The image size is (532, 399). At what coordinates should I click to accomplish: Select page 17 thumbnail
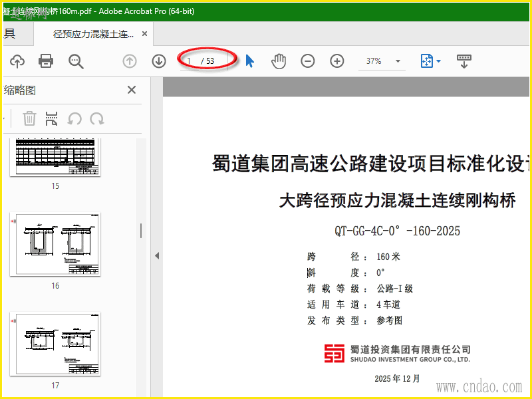coord(55,344)
